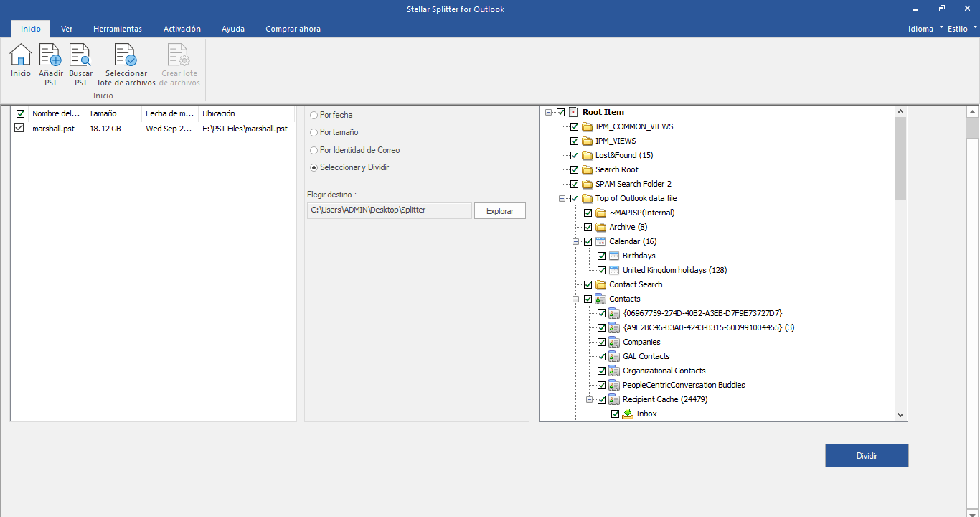
Task: Open the Activación ribbon tab
Action: tap(182, 29)
